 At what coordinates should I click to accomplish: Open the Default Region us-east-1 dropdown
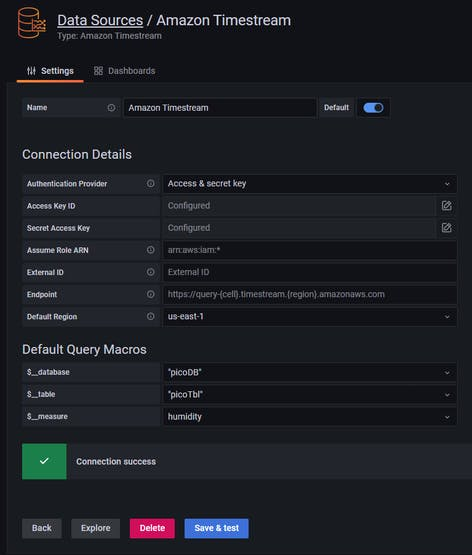310,316
